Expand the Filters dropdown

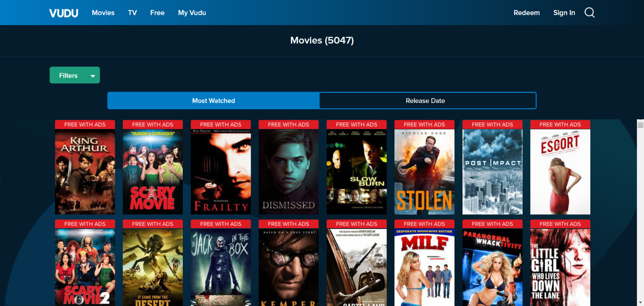click(75, 75)
